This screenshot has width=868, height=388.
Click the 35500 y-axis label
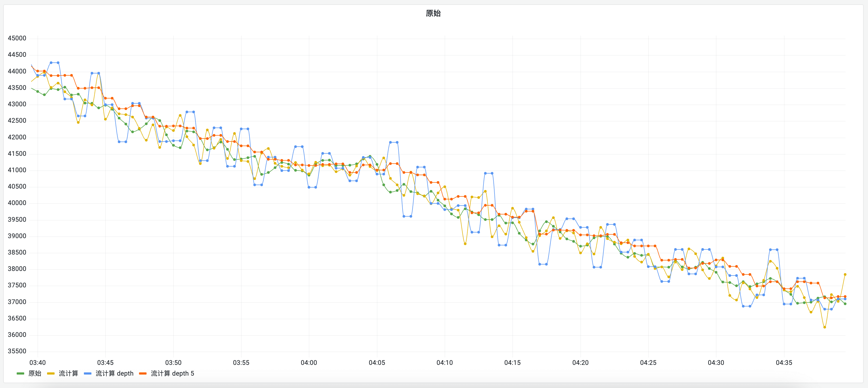(x=17, y=351)
